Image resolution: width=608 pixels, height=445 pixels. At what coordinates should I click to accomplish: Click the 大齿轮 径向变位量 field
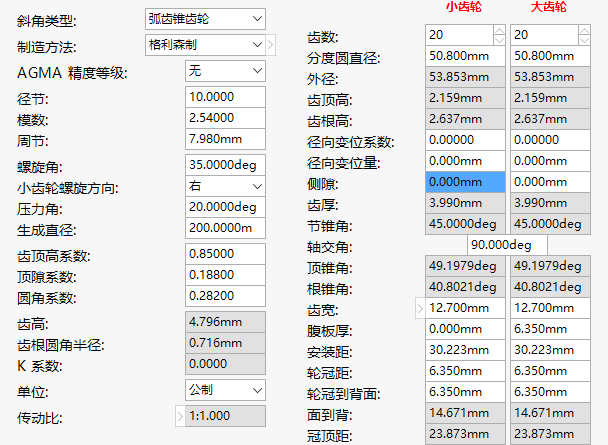pyautogui.click(x=551, y=161)
